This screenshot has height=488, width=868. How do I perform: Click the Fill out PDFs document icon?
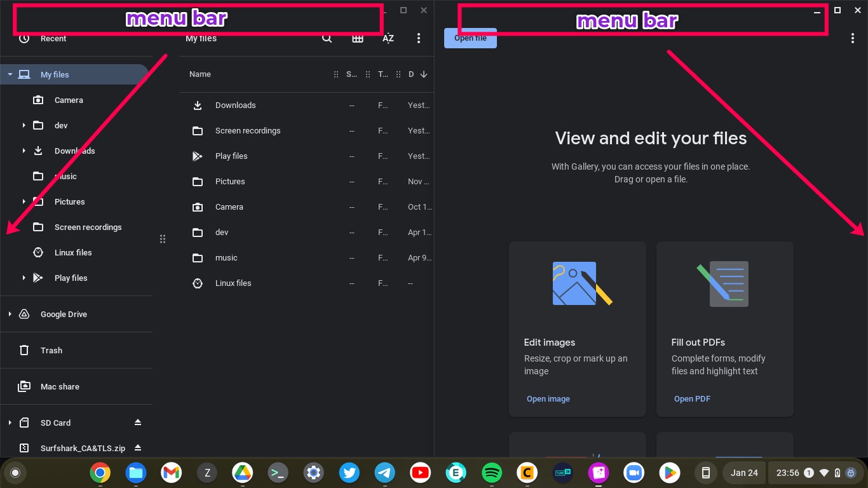click(724, 284)
